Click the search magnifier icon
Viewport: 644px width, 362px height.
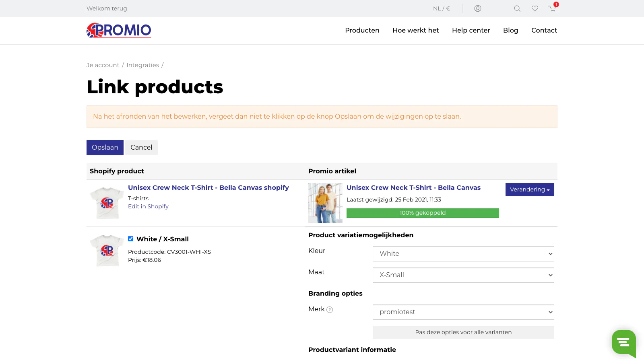click(517, 8)
